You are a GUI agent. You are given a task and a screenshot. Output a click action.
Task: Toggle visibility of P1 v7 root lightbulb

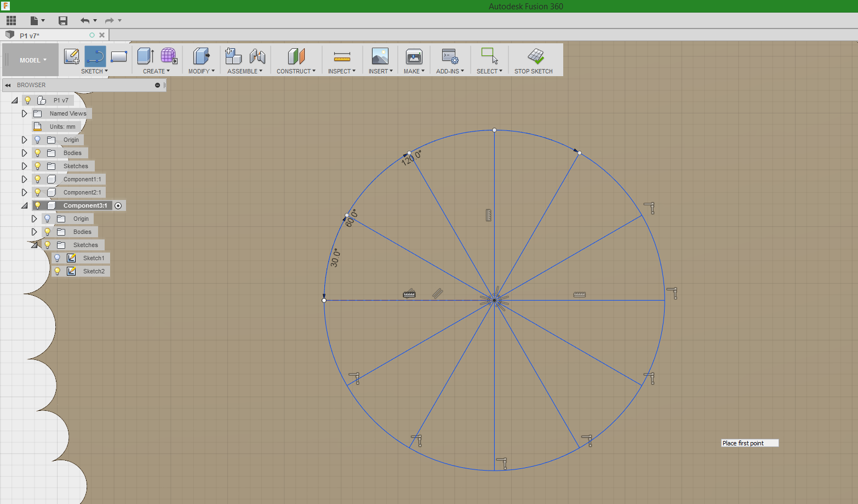[x=28, y=100]
